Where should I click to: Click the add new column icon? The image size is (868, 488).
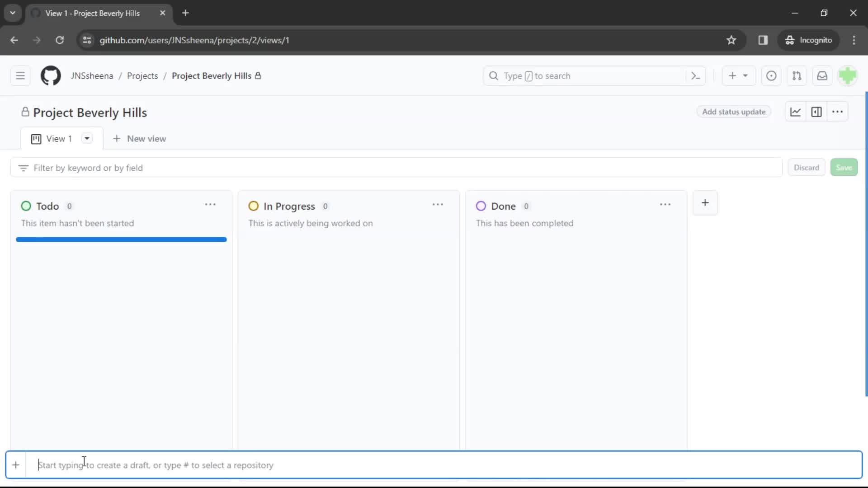tap(705, 202)
